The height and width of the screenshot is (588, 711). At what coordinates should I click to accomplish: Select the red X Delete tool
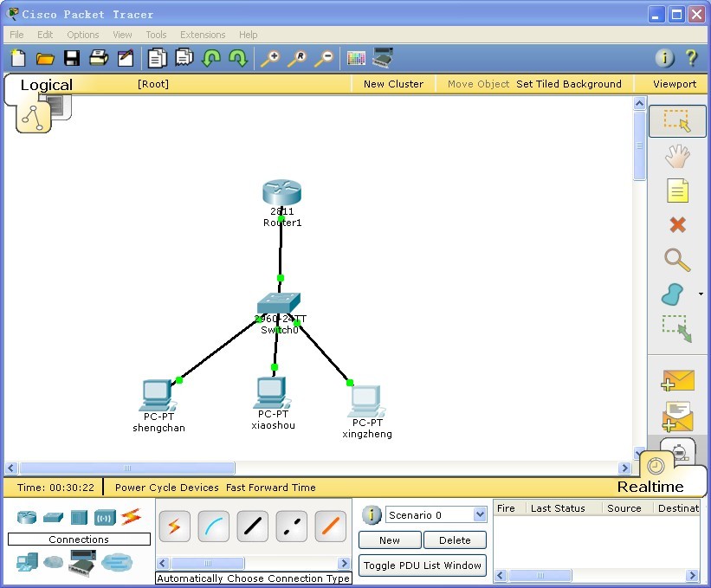coord(677,224)
